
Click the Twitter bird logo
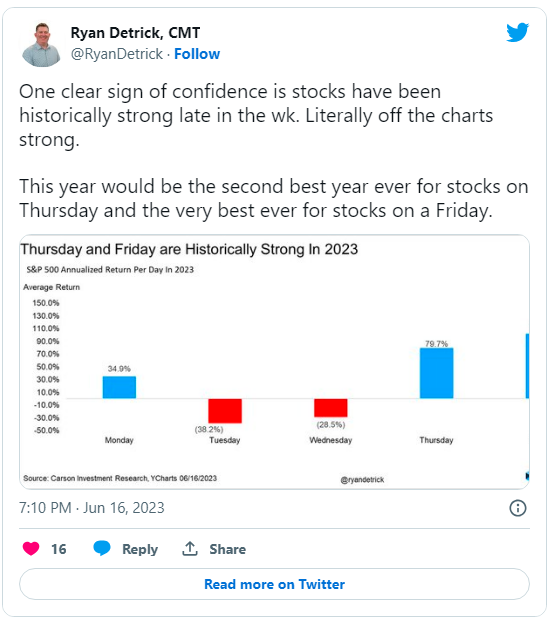(518, 32)
